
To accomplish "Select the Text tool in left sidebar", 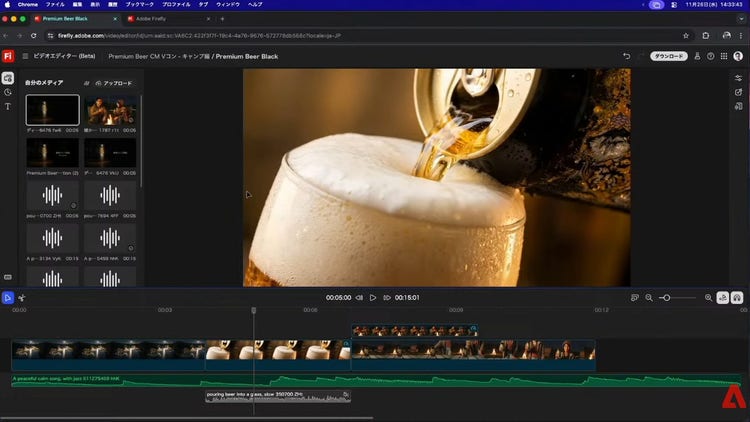I will 8,106.
